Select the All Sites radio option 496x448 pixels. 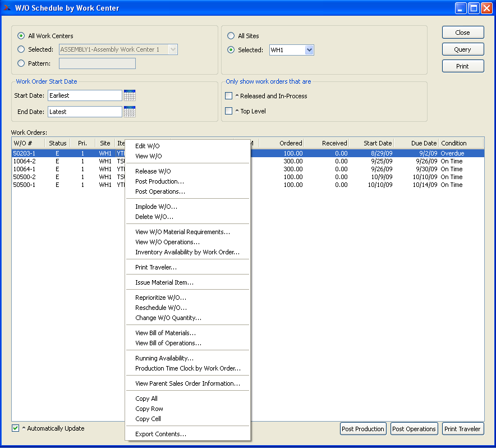click(231, 36)
